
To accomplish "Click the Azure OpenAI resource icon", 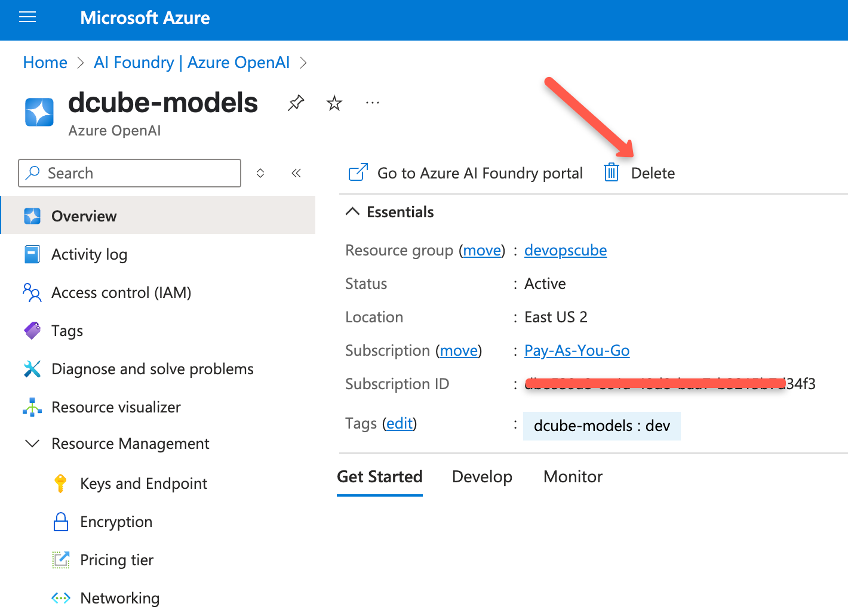I will pyautogui.click(x=39, y=112).
